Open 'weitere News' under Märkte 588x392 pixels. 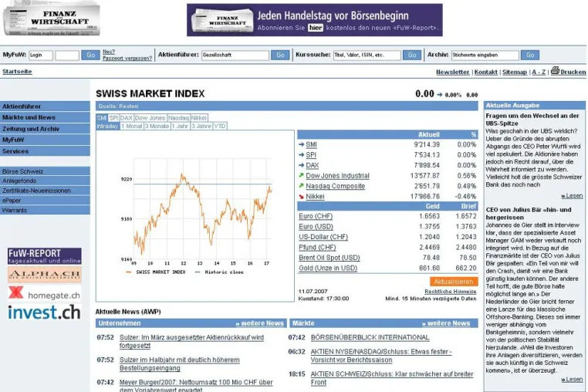(x=446, y=323)
